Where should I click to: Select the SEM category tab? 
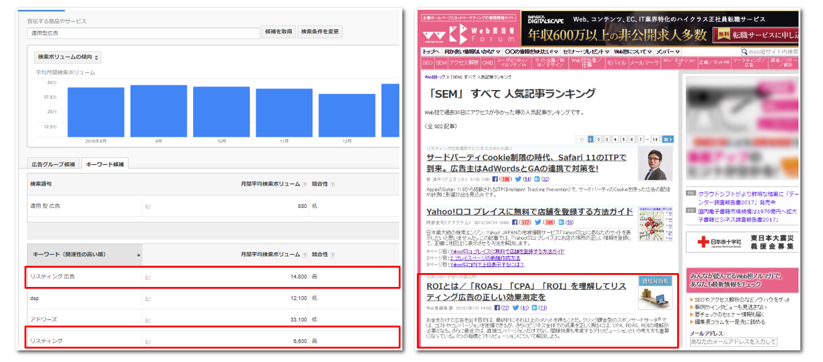pyautogui.click(x=441, y=62)
